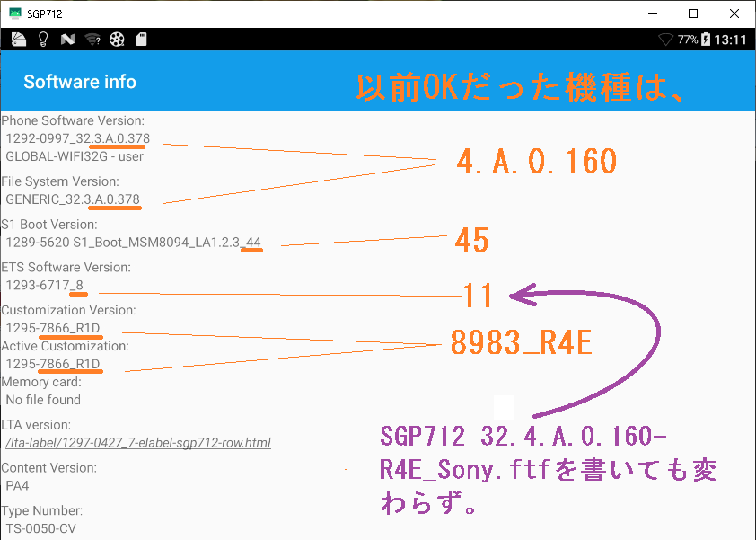756x540 pixels.
Task: Open the lta-label elabel-sgp712-row.html link
Action: point(138,443)
